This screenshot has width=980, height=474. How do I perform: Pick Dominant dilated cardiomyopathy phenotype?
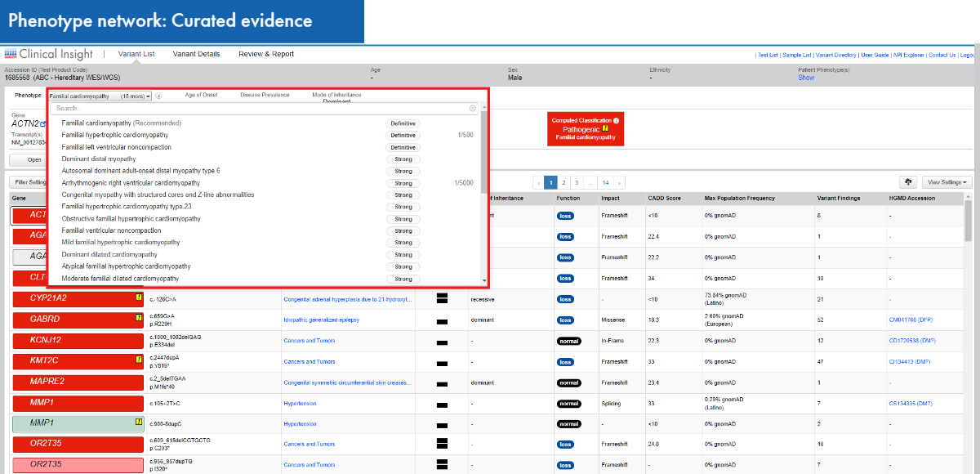pyautogui.click(x=109, y=255)
